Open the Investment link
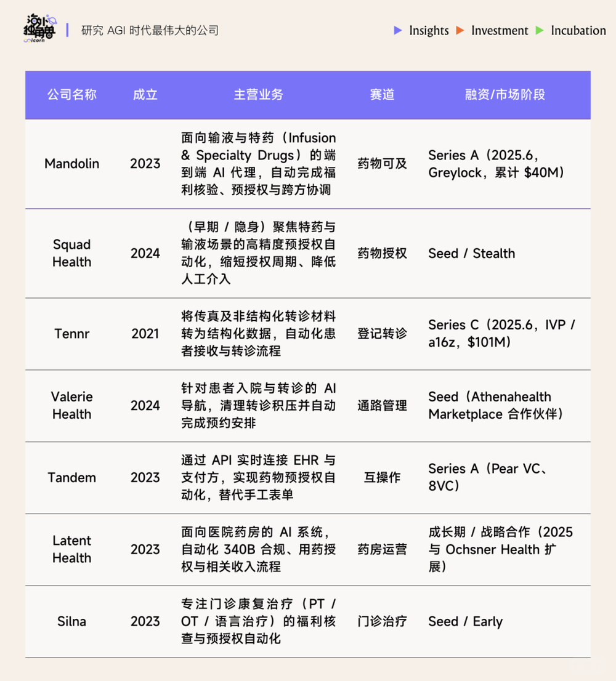 click(500, 31)
